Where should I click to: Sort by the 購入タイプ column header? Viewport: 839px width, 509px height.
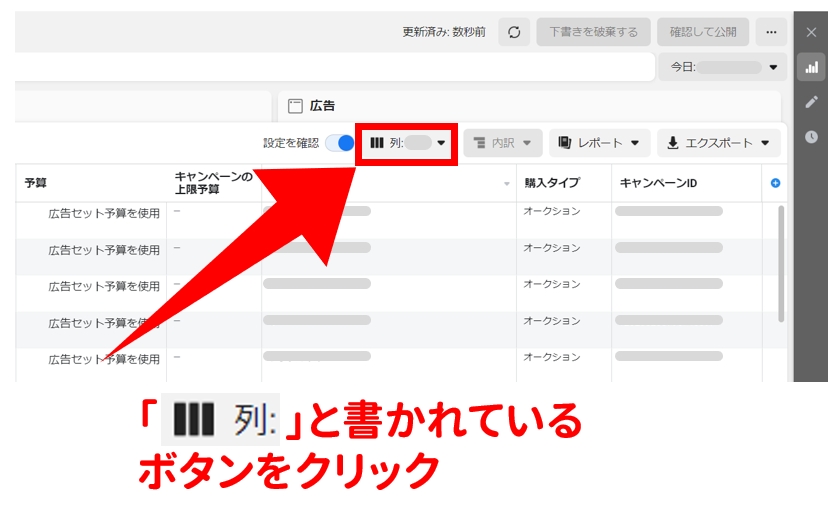tap(552, 183)
